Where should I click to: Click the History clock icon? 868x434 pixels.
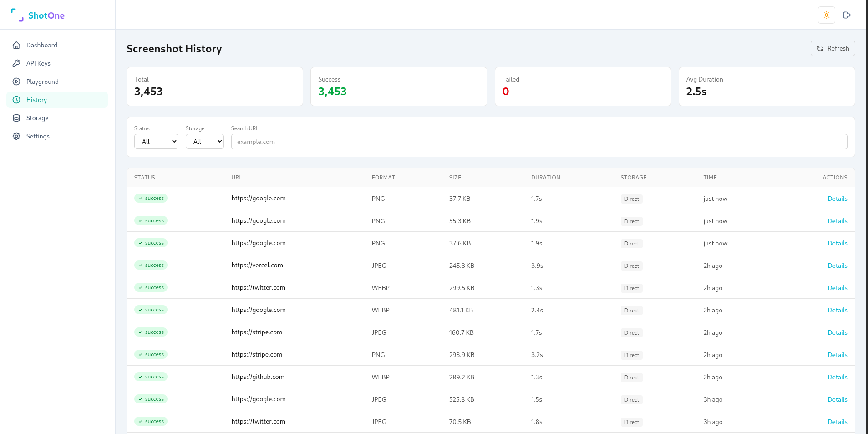pyautogui.click(x=17, y=100)
